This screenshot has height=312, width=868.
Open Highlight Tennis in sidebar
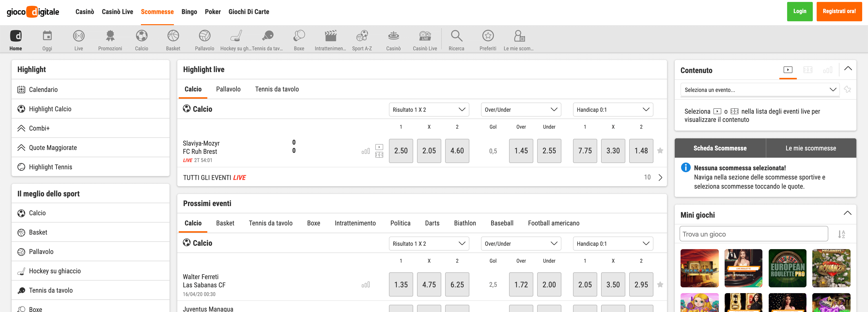click(x=90, y=167)
